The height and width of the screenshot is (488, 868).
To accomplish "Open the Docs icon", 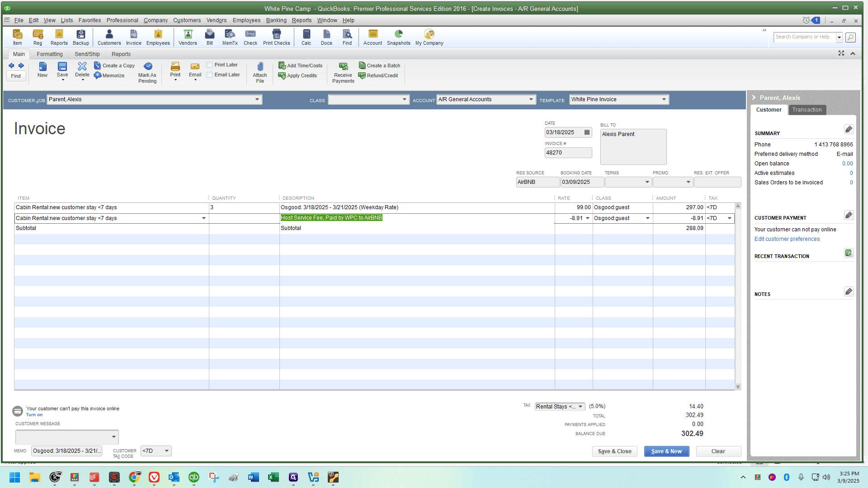I will [x=326, y=37].
